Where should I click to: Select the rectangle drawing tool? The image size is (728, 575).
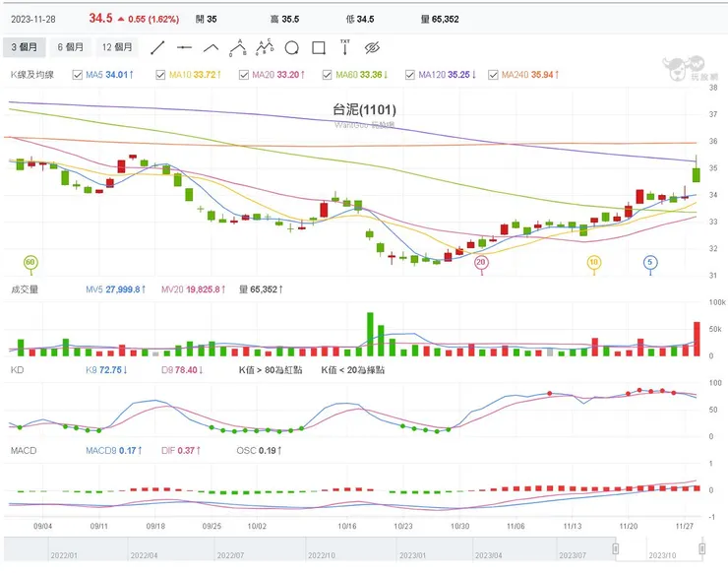[x=318, y=47]
